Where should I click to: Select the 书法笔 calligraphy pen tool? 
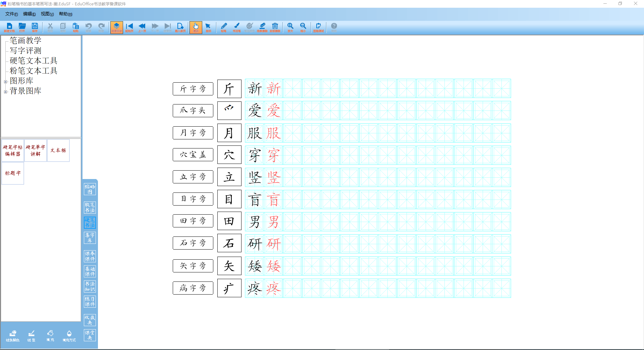[237, 27]
